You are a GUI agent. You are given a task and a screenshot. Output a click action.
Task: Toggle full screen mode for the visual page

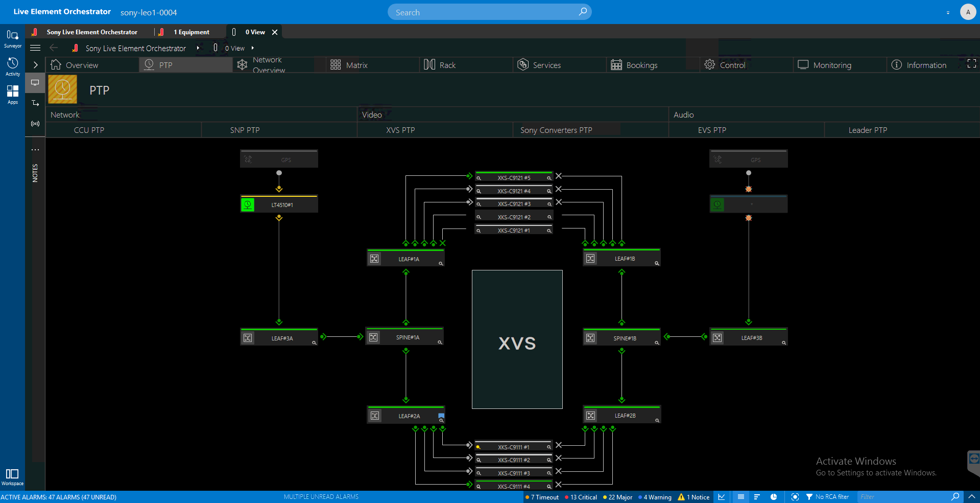tap(972, 64)
